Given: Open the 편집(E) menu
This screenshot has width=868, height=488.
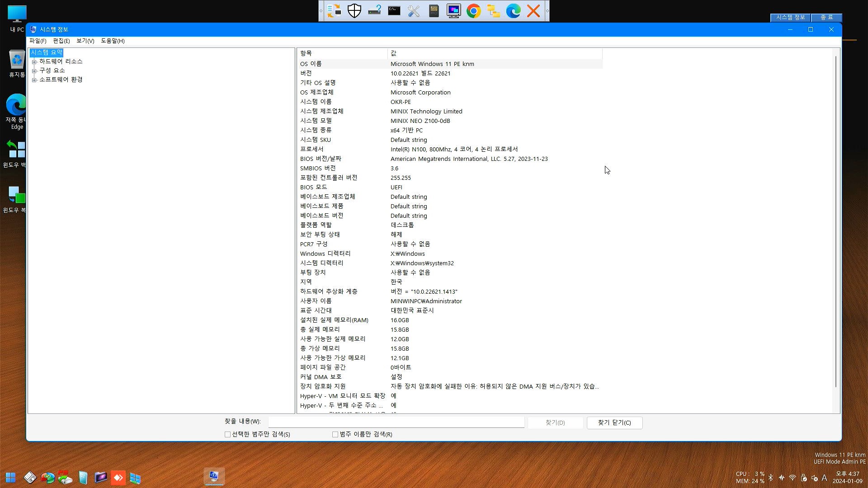Looking at the screenshot, I should point(61,41).
